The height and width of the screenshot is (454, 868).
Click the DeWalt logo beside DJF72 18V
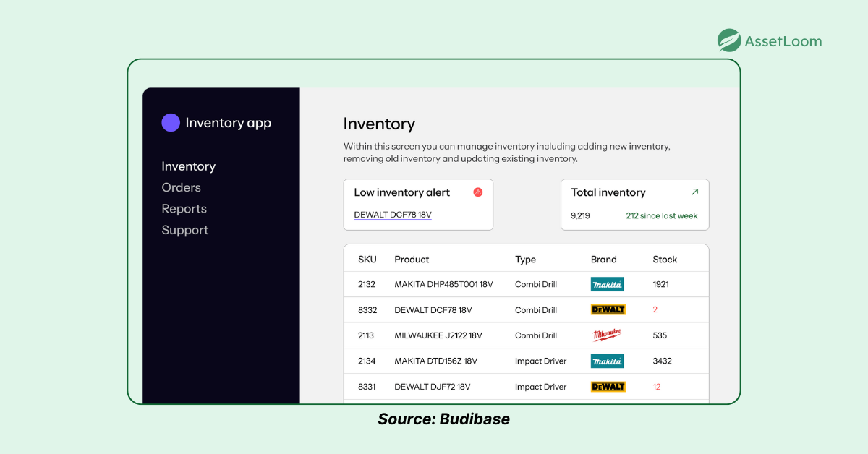coord(608,386)
